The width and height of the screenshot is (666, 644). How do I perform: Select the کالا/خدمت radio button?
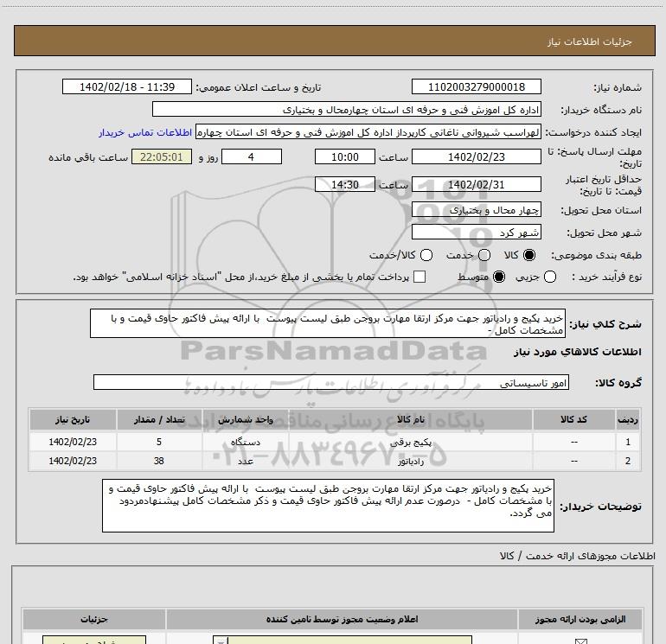click(x=426, y=255)
